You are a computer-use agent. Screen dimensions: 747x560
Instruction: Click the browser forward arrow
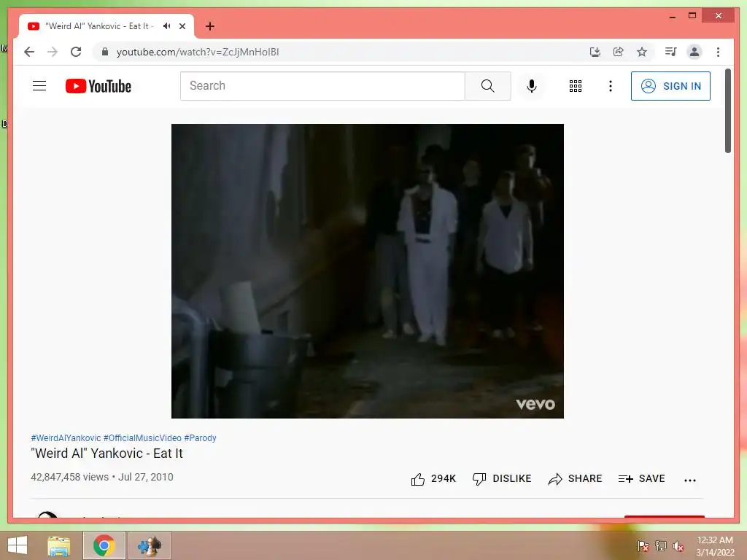[53, 52]
